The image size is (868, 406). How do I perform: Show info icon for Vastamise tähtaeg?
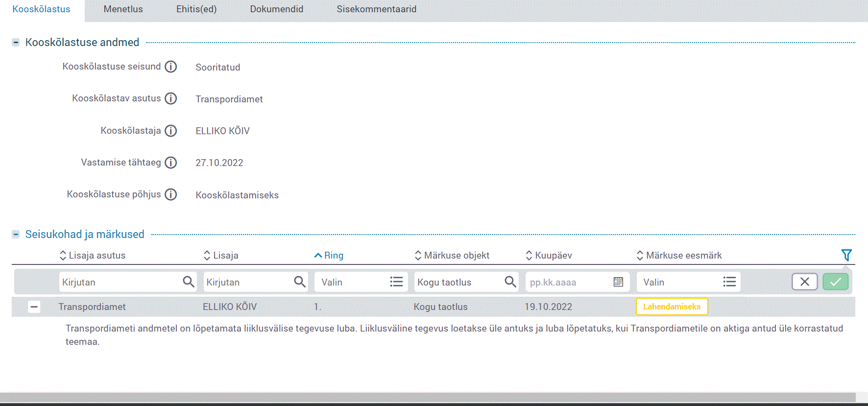(x=170, y=163)
